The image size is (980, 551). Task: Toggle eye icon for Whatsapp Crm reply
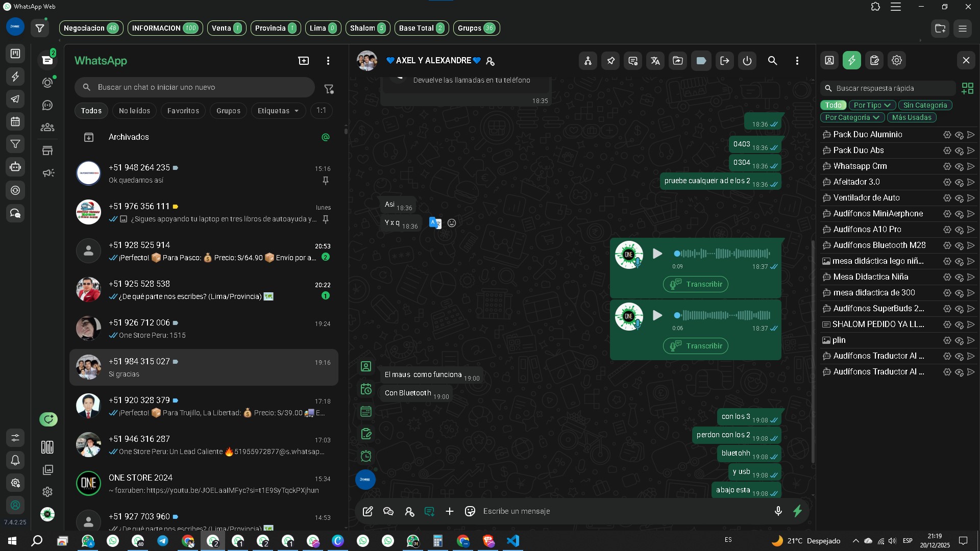tap(959, 166)
